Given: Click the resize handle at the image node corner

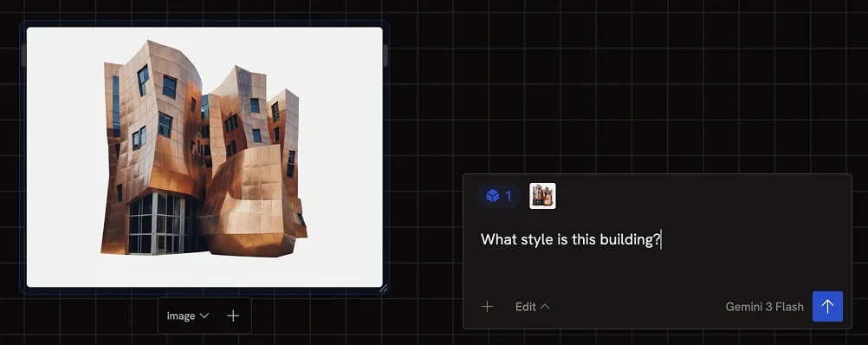Looking at the screenshot, I should coord(383,288).
